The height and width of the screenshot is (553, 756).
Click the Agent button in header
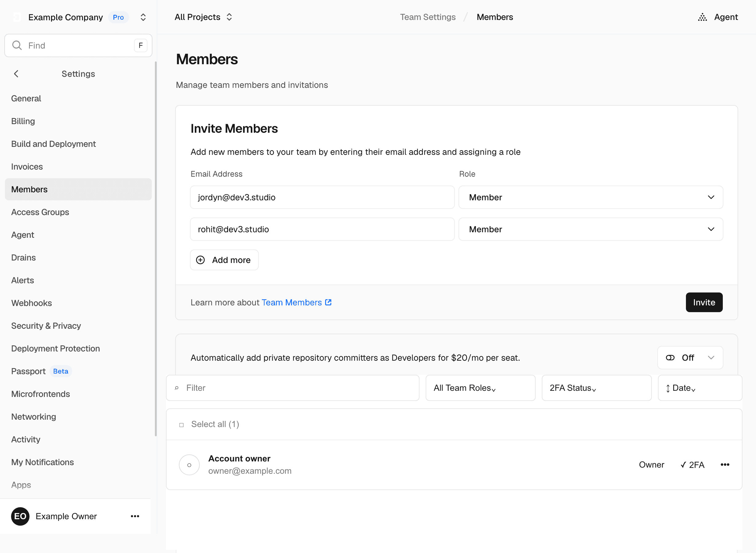tap(718, 17)
